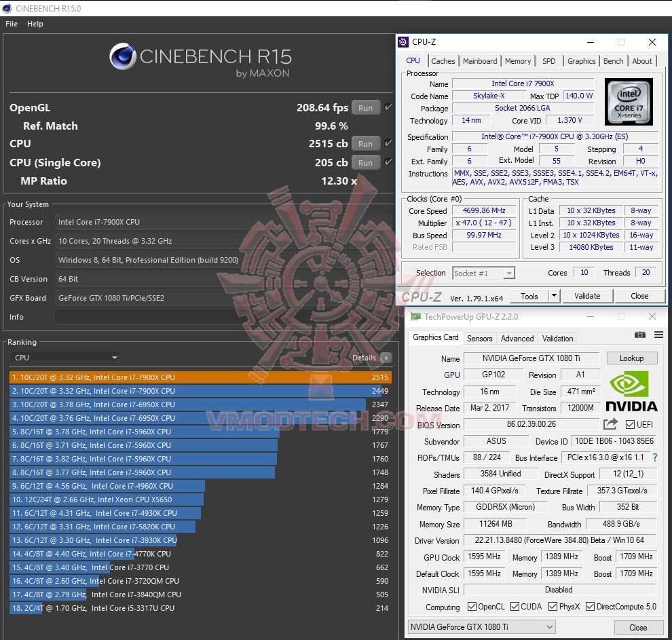Switch to the SPD tab in CPU-Z

(548, 61)
